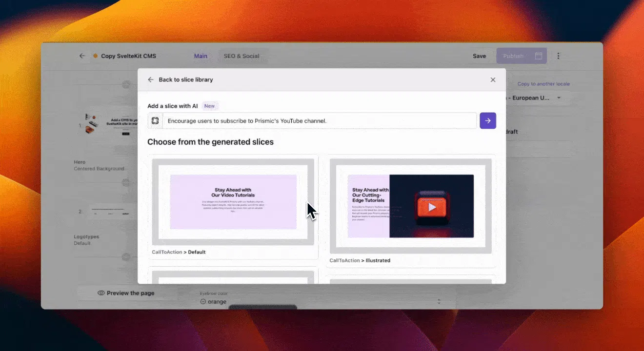Open the SEO & Social tab
This screenshot has height=351, width=644.
click(x=241, y=56)
